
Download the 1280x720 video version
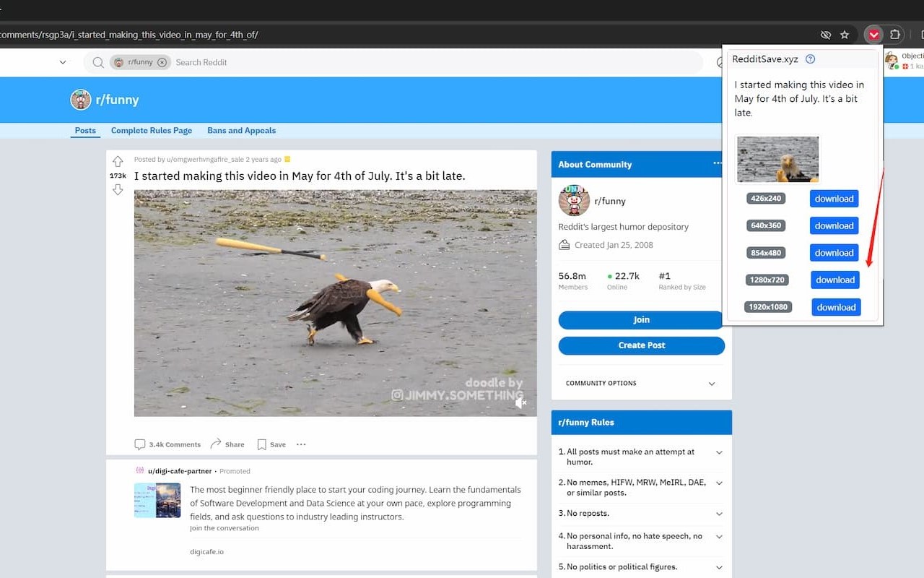[x=835, y=280]
